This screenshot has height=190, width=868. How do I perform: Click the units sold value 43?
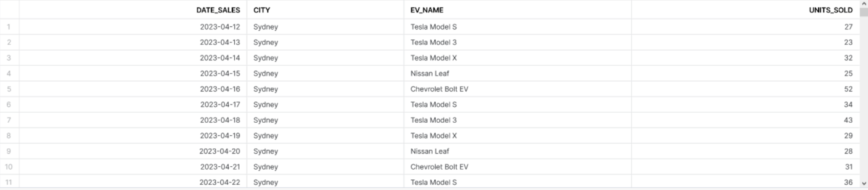point(746,120)
